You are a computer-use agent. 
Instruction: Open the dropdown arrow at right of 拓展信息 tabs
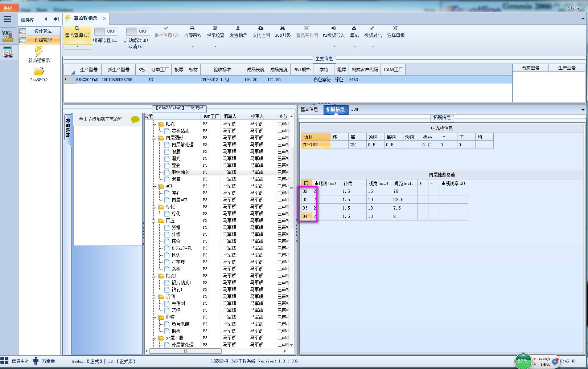[x=583, y=110]
